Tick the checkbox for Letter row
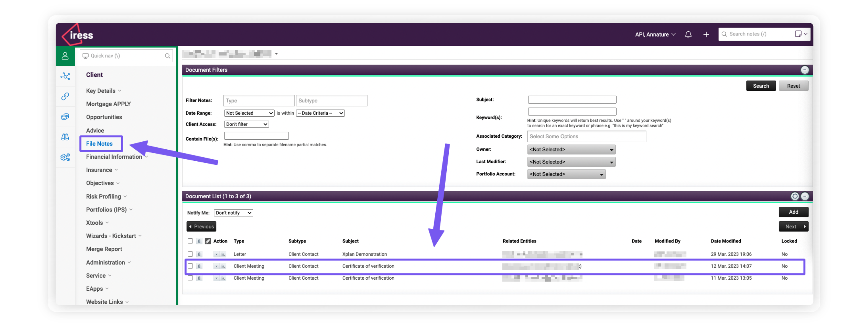Image resolution: width=868 pixels, height=327 pixels. pos(190,254)
